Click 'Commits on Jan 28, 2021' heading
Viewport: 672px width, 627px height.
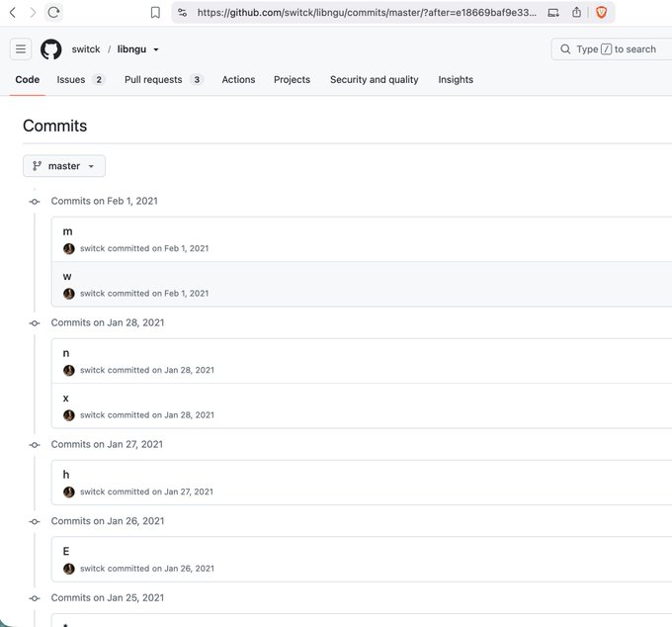108,323
